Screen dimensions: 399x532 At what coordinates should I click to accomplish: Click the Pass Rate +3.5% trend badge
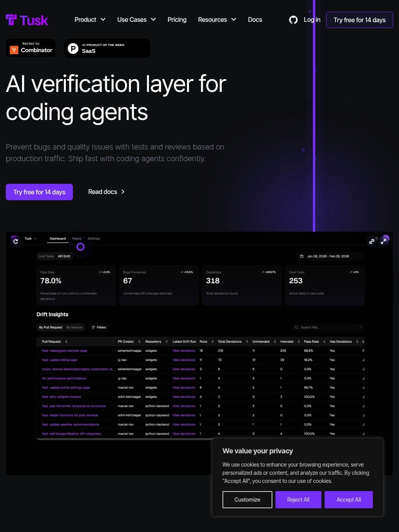[x=104, y=272]
